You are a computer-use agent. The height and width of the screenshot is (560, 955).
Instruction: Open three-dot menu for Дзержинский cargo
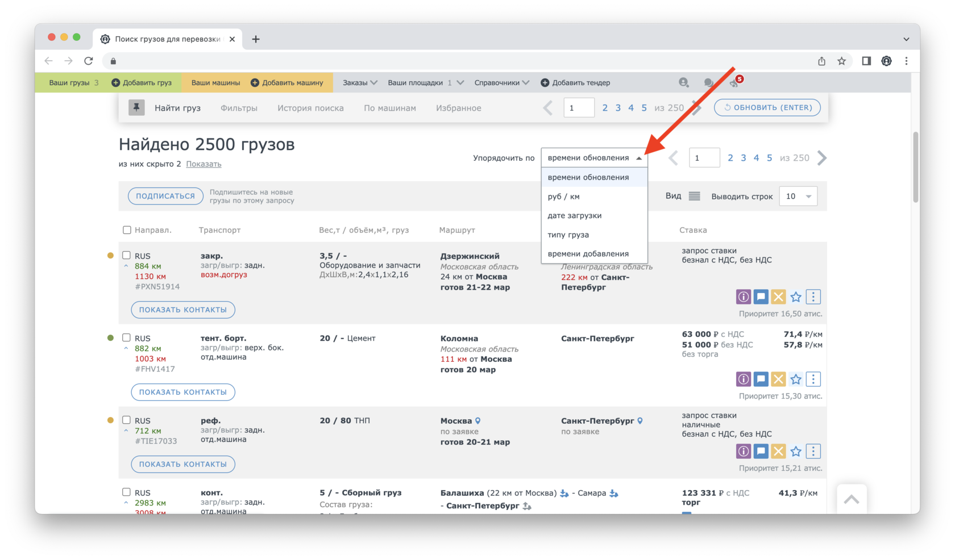[x=813, y=296]
